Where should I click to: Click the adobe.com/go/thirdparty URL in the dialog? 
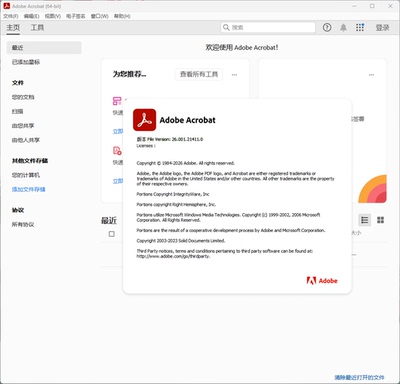click(x=173, y=256)
